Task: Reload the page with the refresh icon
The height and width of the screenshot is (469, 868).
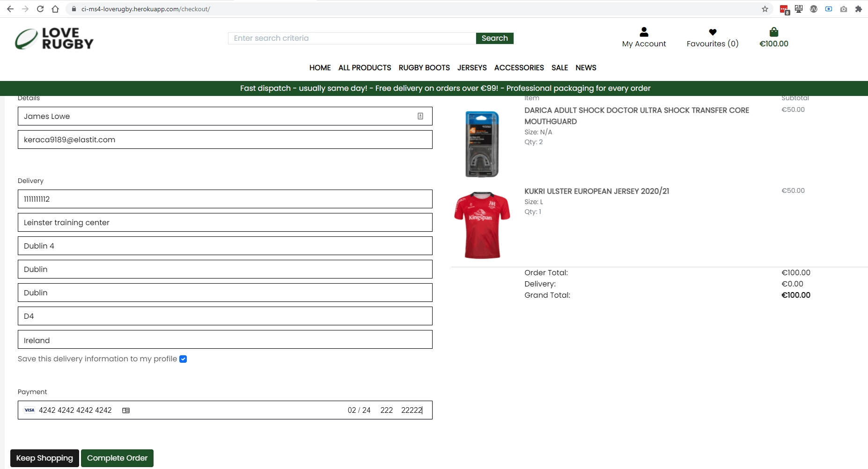Action: pyautogui.click(x=40, y=9)
